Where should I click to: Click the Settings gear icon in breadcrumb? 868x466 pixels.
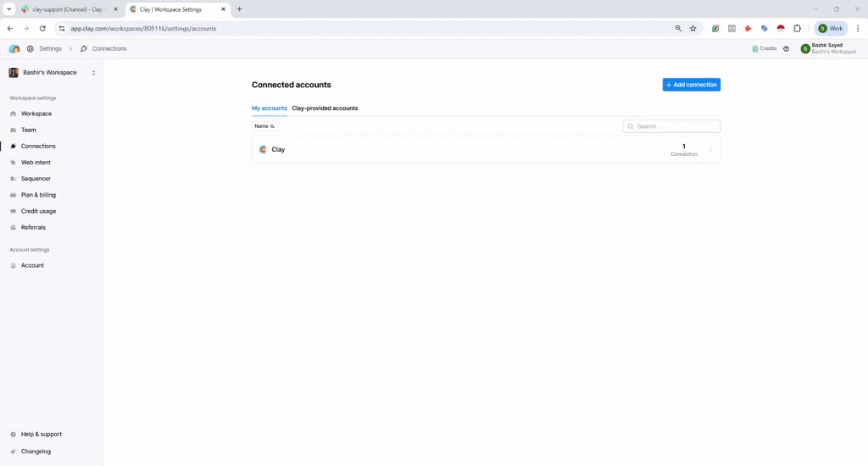[x=31, y=49]
